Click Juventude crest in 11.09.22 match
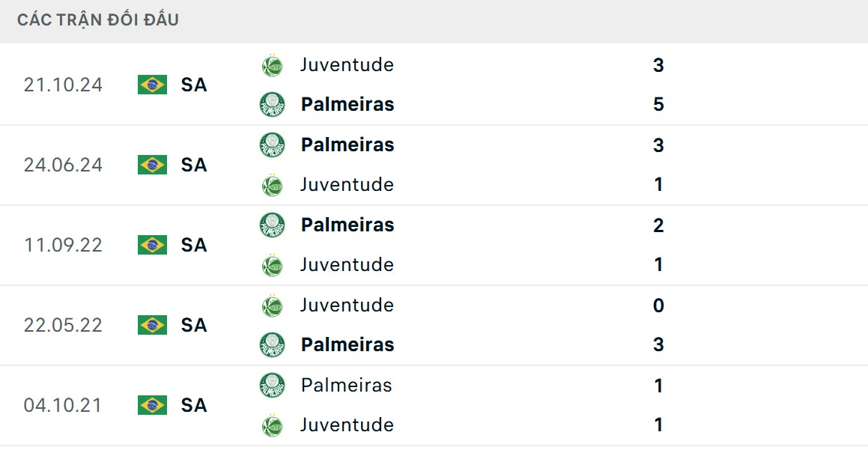 [272, 265]
